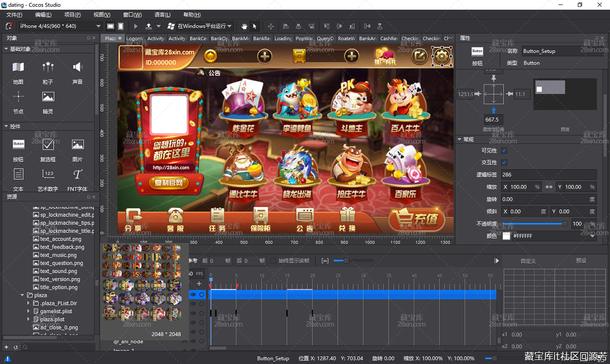
Task: Open the 文件(F) menu
Action: (14, 15)
